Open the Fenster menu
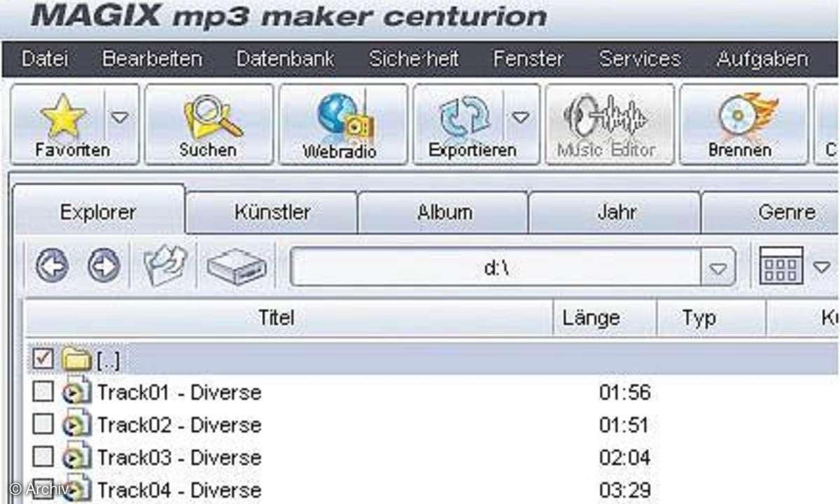The width and height of the screenshot is (840, 504). (528, 59)
